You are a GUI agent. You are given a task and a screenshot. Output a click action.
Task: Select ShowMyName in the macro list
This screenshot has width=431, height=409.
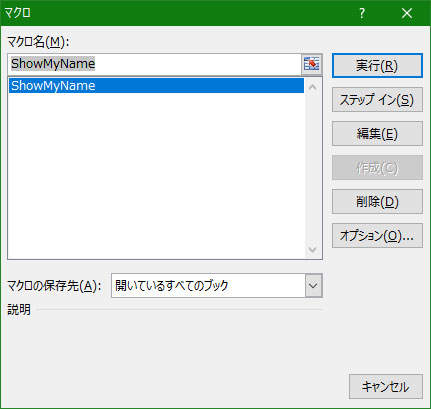coord(156,86)
